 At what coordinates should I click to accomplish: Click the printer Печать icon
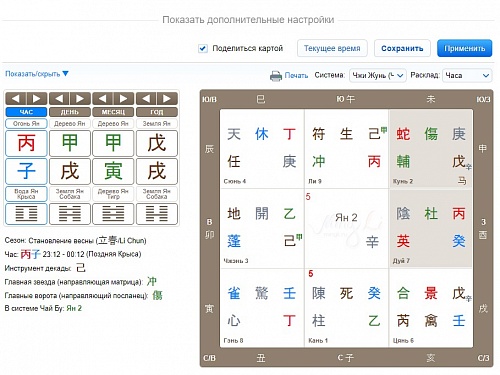(x=276, y=76)
